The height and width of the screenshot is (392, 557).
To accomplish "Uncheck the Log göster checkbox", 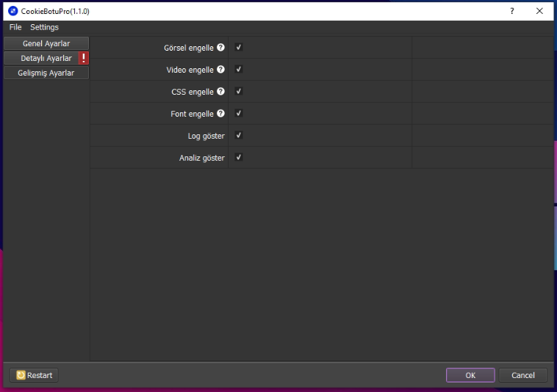I will tap(239, 136).
